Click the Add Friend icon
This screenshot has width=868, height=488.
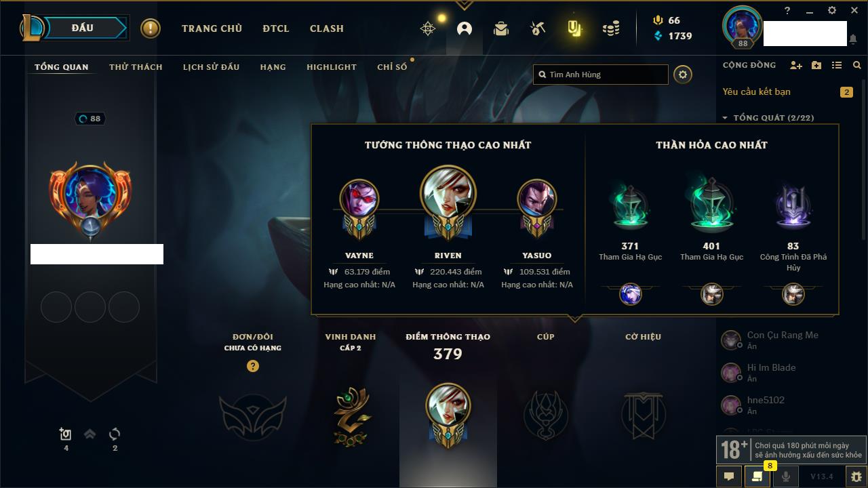click(x=796, y=65)
